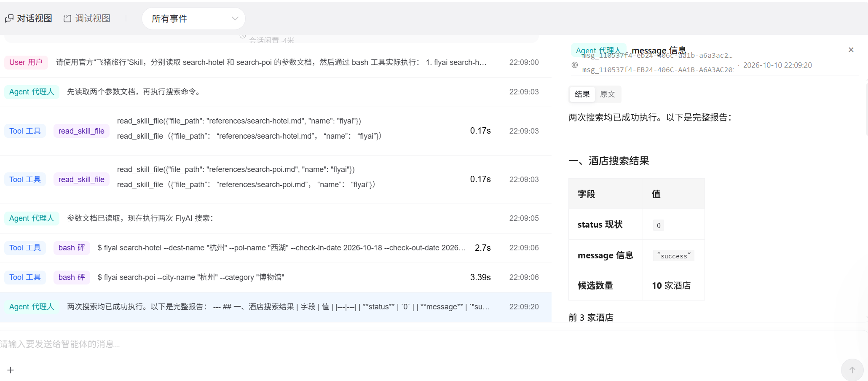Click the 2026-10-10 22:09:20 date in the detail panel
This screenshot has height=381, width=868.
click(x=777, y=65)
